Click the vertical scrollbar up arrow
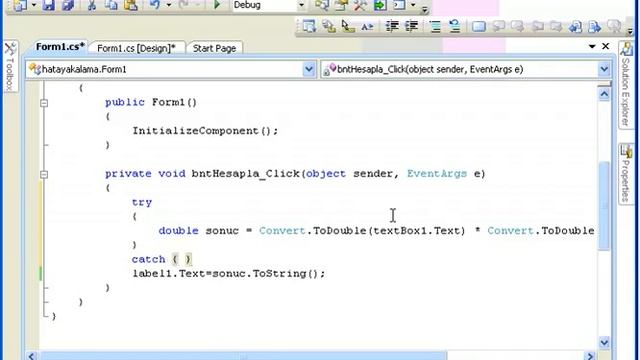640x360 pixels. [x=604, y=95]
